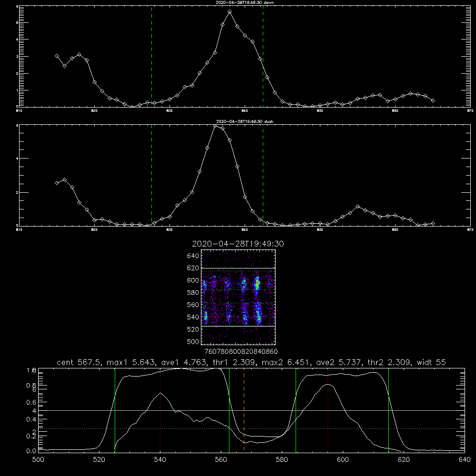Click the green solid line near 585 in the bottom plot
476x476 pixels.
click(296, 410)
